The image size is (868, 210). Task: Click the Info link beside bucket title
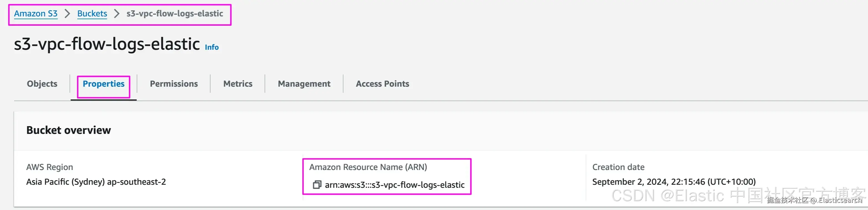[212, 47]
